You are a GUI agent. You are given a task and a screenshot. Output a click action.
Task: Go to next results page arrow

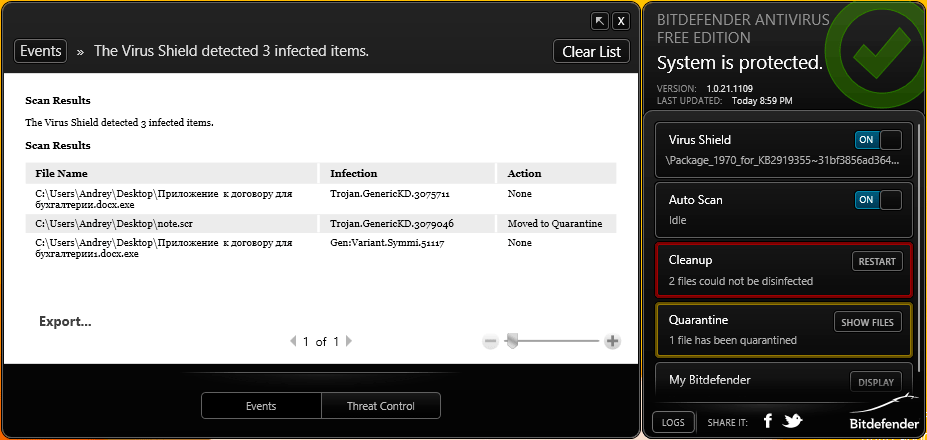pos(349,341)
